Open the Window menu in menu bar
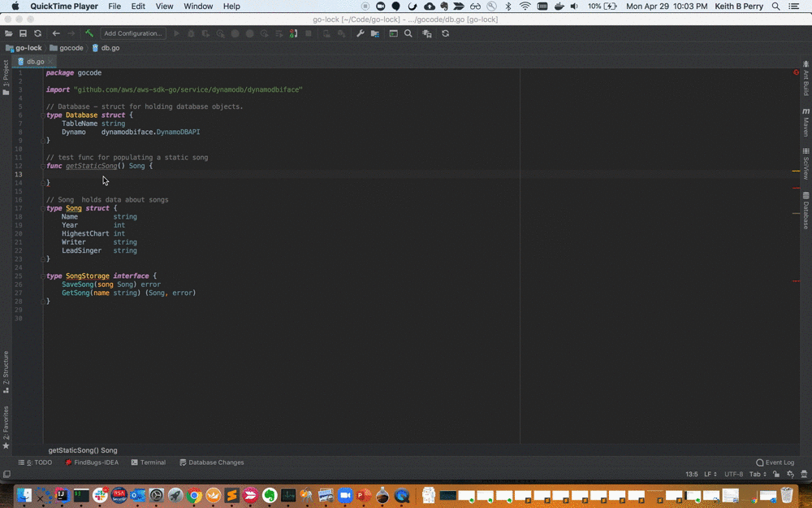The image size is (812, 508). pyautogui.click(x=198, y=7)
